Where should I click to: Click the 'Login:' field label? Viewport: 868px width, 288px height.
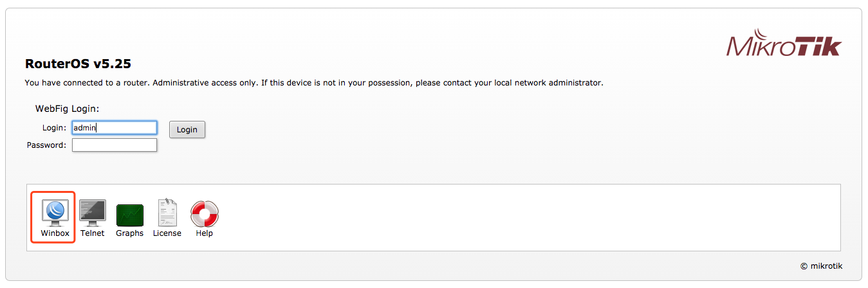point(54,128)
